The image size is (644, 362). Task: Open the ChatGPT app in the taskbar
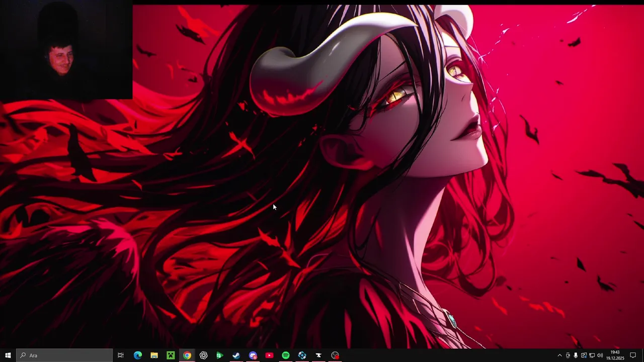pos(204,355)
